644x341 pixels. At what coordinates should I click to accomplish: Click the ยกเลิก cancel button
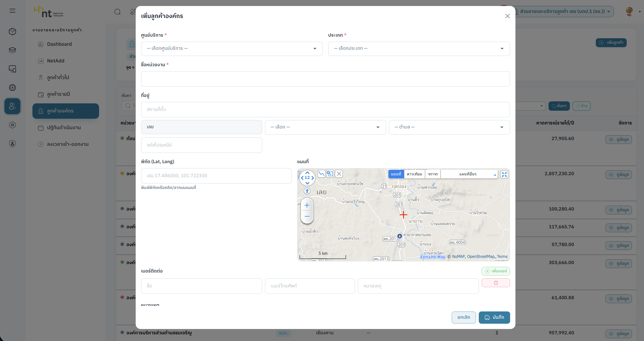[463, 317]
